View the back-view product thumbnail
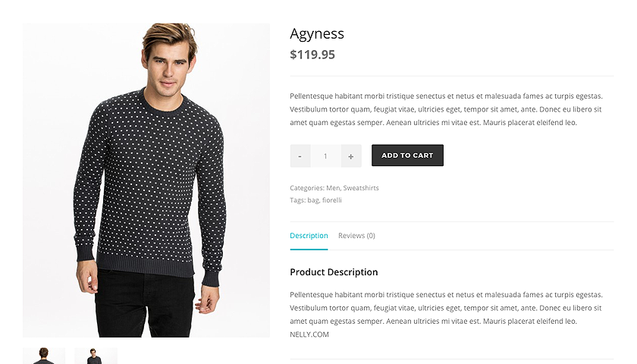Image resolution: width=637 pixels, height=364 pixels. click(x=44, y=356)
